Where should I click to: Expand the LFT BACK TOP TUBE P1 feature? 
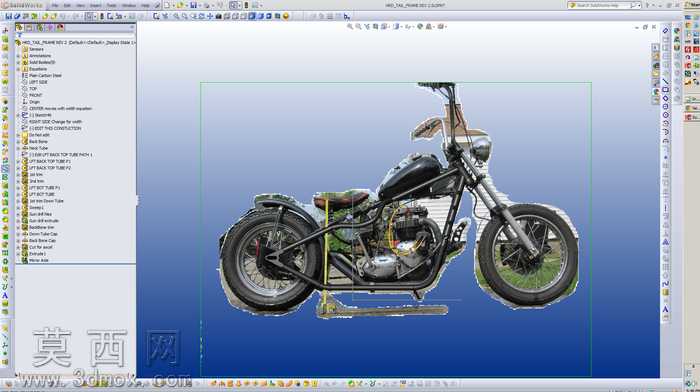click(18, 161)
